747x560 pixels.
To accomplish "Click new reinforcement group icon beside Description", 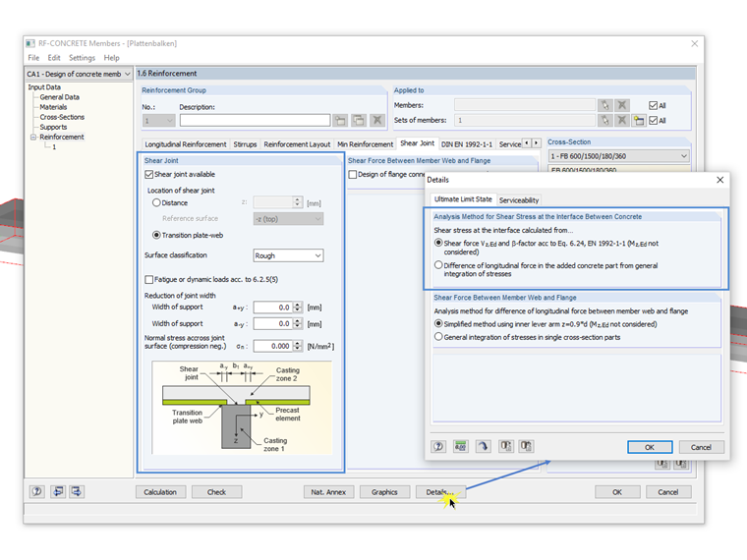I will [x=340, y=121].
